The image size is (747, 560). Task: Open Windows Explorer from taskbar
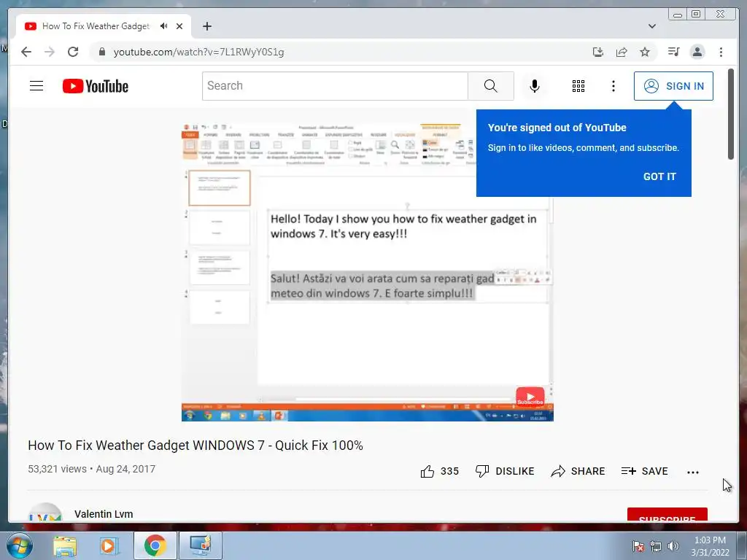coord(64,545)
